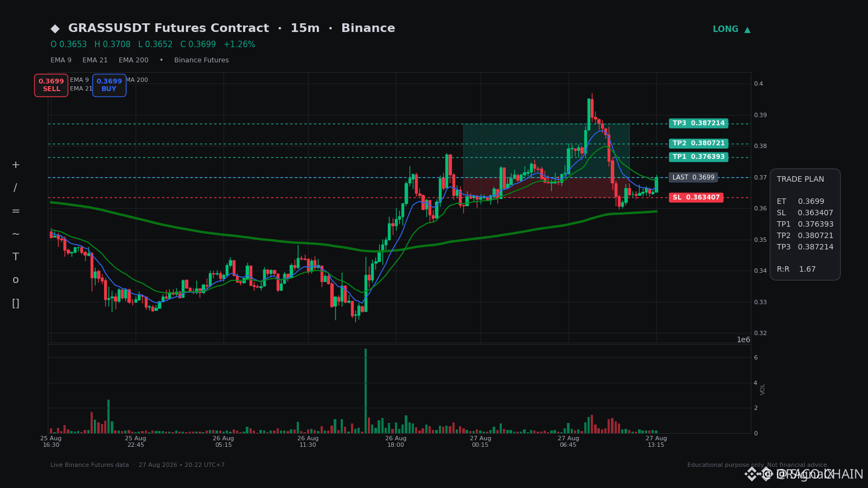Click the High value H 0.3708
The height and width of the screenshot is (488, 868).
coord(112,44)
